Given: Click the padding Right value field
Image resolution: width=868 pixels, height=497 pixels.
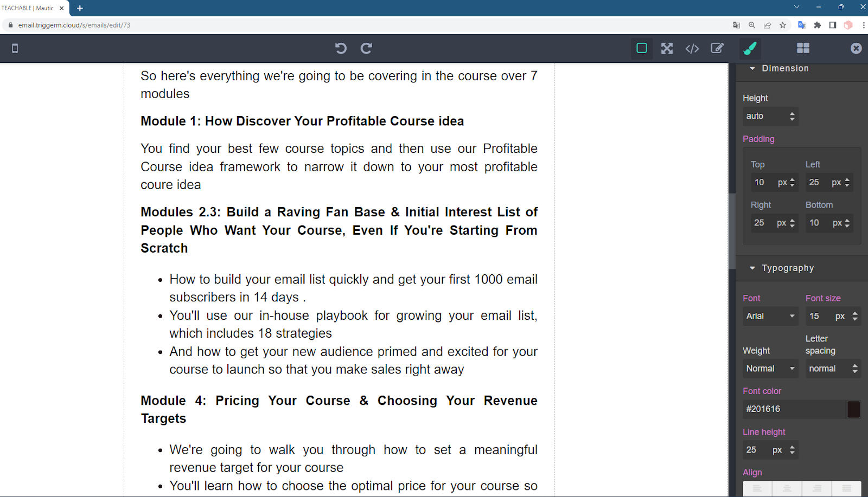Looking at the screenshot, I should (762, 223).
